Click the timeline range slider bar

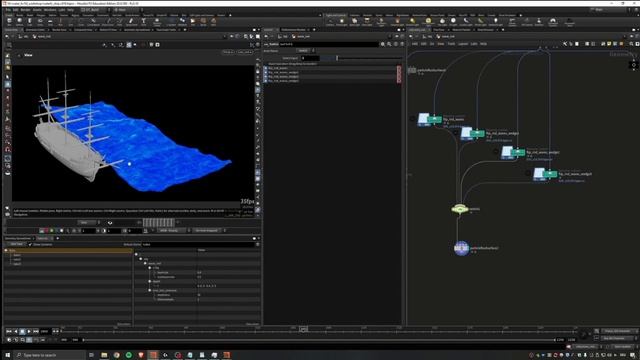(x=319, y=340)
